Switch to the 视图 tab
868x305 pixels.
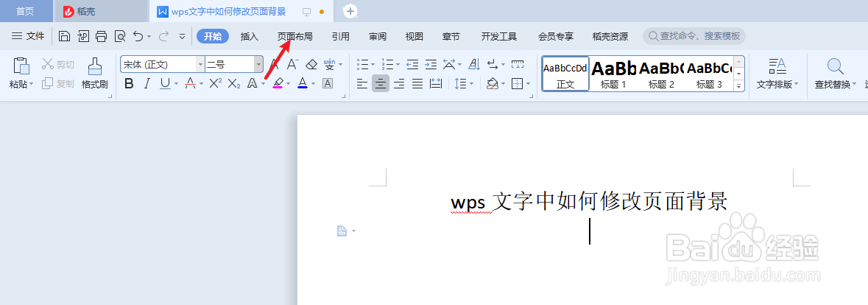click(414, 37)
